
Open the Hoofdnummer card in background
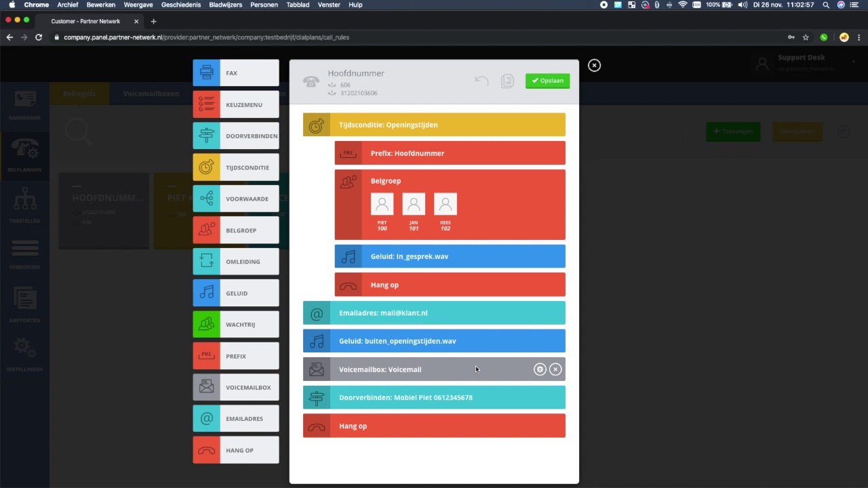coord(104,211)
